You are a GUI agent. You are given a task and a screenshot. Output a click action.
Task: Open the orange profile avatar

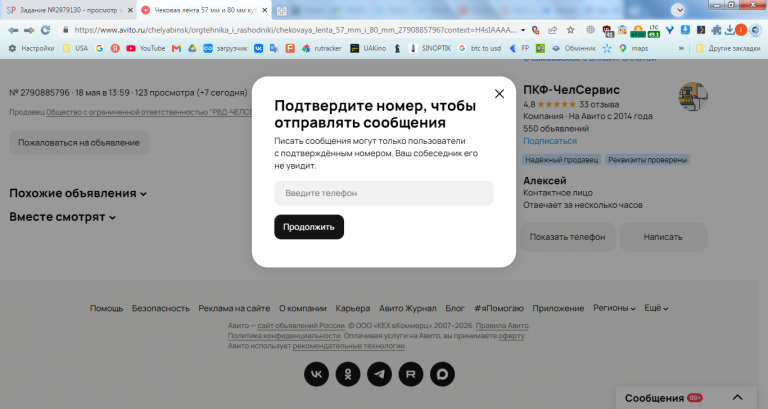coord(741,30)
